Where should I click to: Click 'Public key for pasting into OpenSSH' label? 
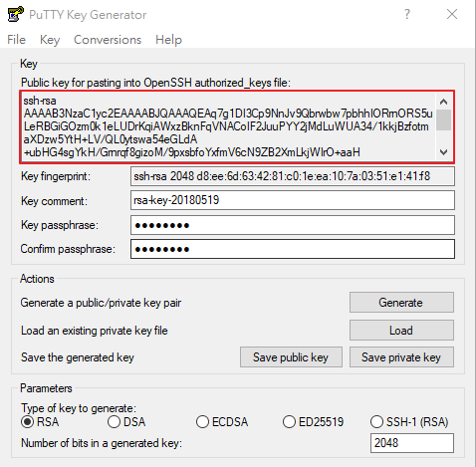(x=155, y=83)
